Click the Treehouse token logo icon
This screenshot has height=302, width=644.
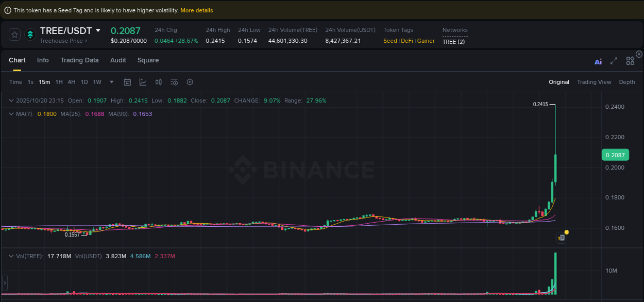point(30,35)
